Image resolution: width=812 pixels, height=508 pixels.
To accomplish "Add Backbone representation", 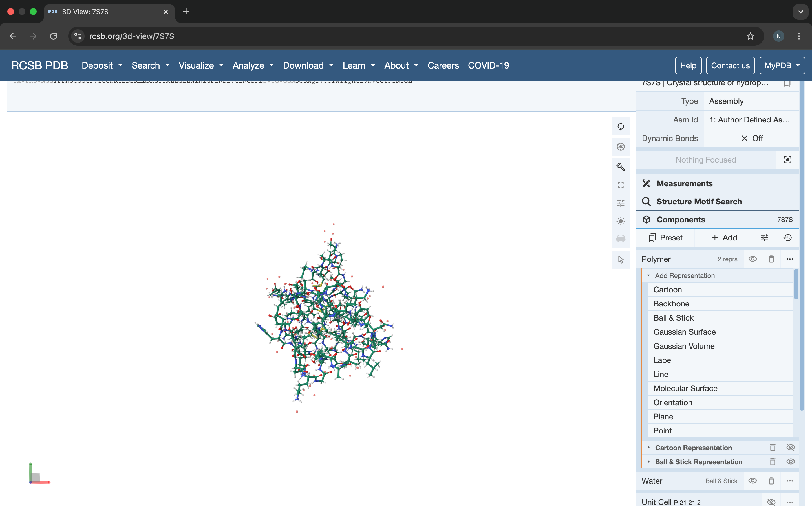I will click(x=720, y=304).
